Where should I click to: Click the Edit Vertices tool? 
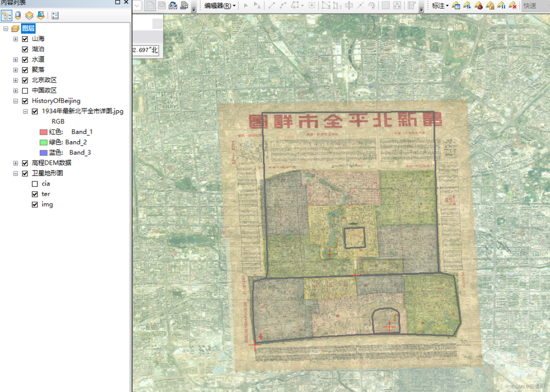[x=326, y=6]
